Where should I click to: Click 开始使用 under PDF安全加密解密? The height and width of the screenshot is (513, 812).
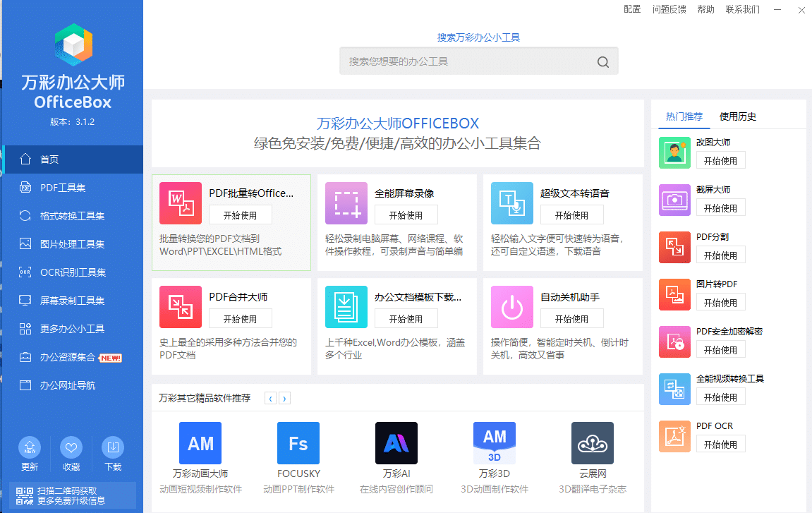[720, 350]
